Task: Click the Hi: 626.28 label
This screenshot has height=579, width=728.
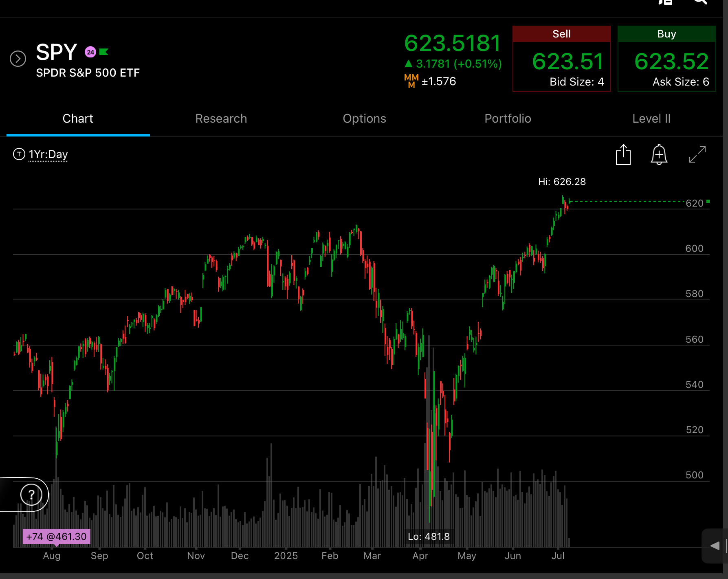Action: coord(562,182)
